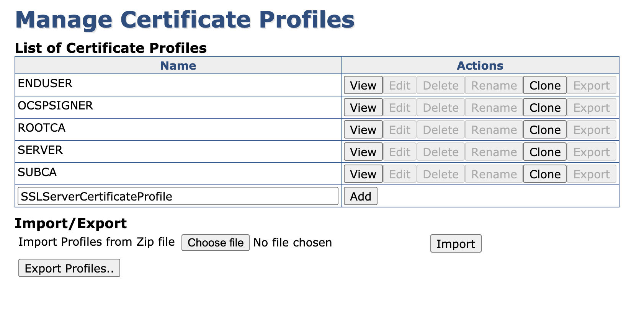View the SERVER certificate profile
Image resolution: width=644 pixels, height=310 pixels.
click(363, 152)
